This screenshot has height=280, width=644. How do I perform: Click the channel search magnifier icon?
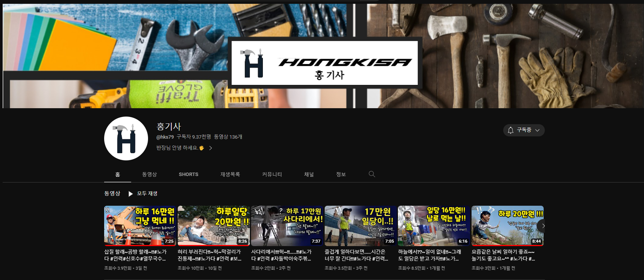point(372,174)
